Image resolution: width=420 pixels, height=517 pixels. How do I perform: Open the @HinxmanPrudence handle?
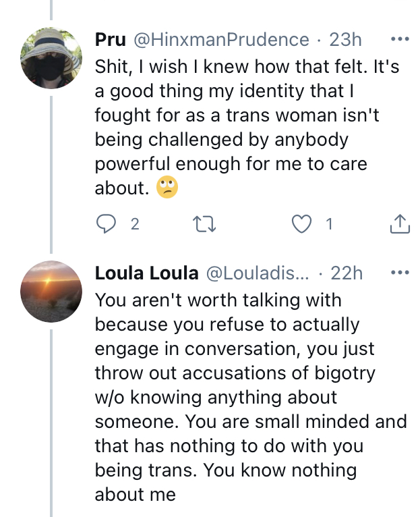coord(220,40)
